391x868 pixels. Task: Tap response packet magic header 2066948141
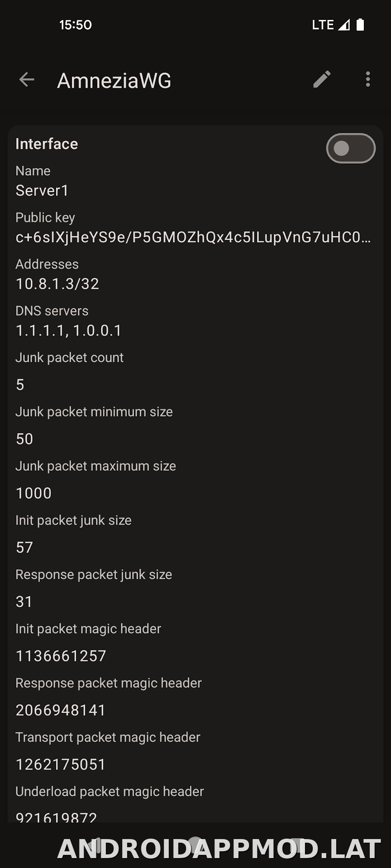61,710
